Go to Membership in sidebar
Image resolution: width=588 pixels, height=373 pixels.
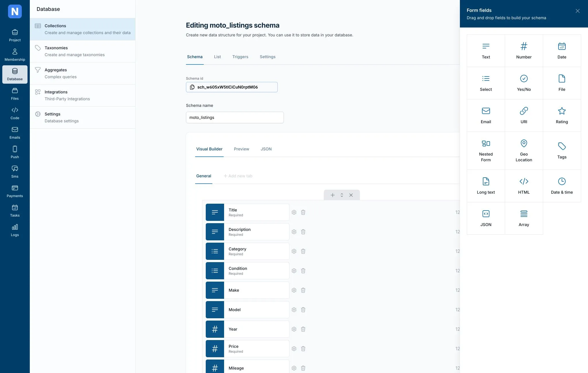(x=15, y=55)
